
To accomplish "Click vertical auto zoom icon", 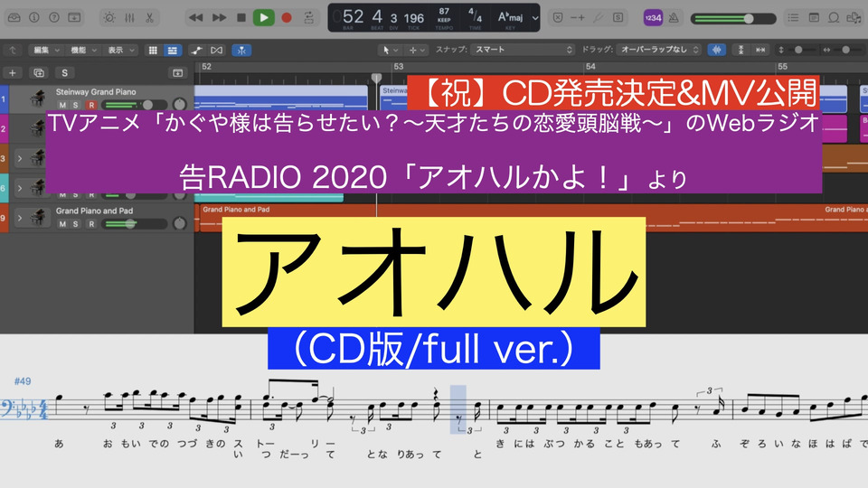I will 741,50.
